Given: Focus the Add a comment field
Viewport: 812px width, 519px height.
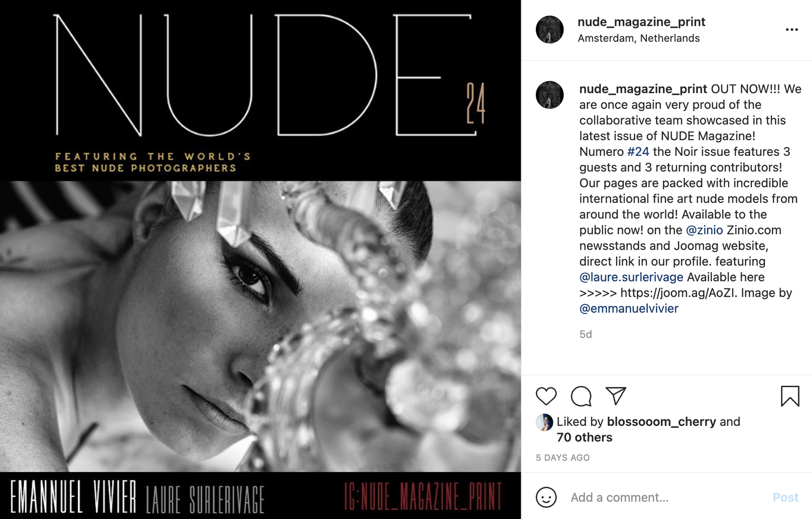Looking at the screenshot, I should coord(666,497).
